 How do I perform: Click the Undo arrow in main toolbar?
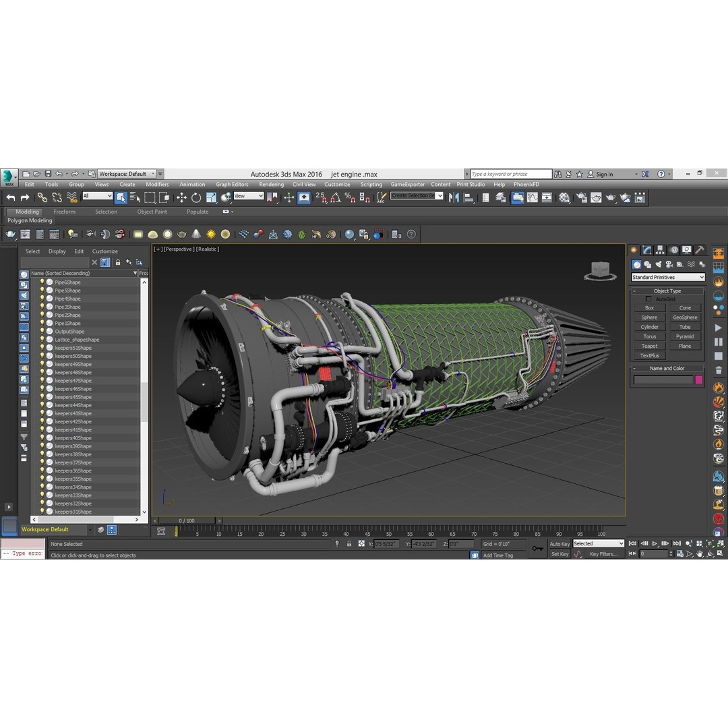pos(11,198)
